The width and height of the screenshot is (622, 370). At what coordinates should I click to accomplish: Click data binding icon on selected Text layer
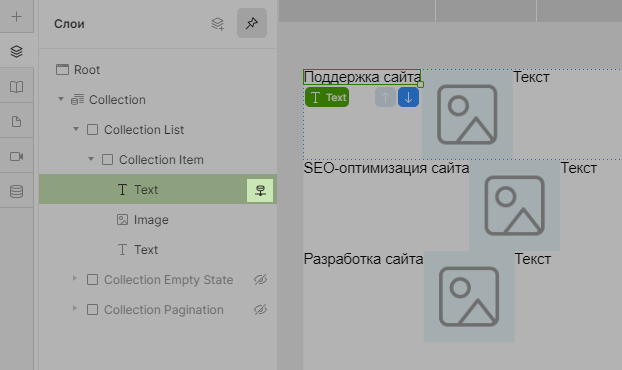click(260, 190)
